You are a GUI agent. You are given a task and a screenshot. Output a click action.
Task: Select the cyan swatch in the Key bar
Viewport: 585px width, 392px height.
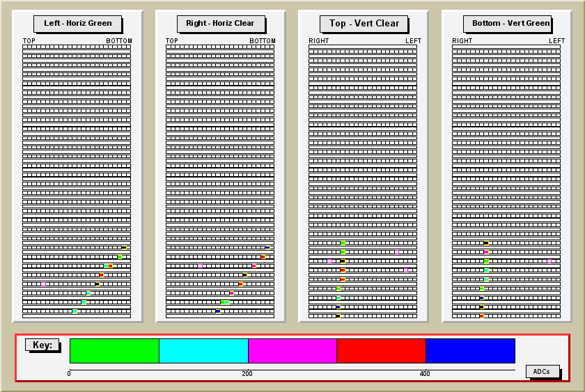(203, 351)
